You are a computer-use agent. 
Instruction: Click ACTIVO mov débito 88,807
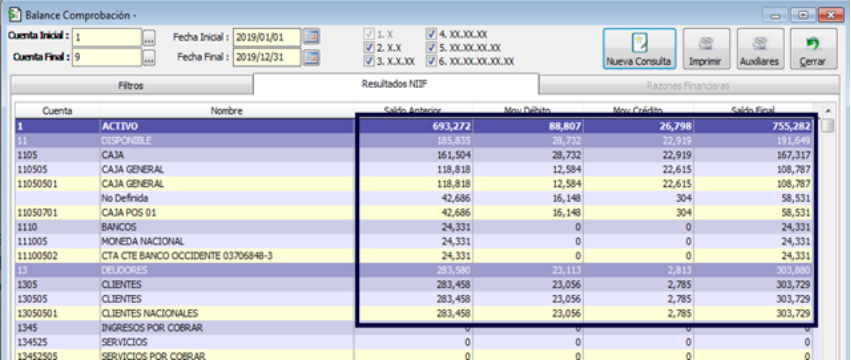pyautogui.click(x=565, y=126)
